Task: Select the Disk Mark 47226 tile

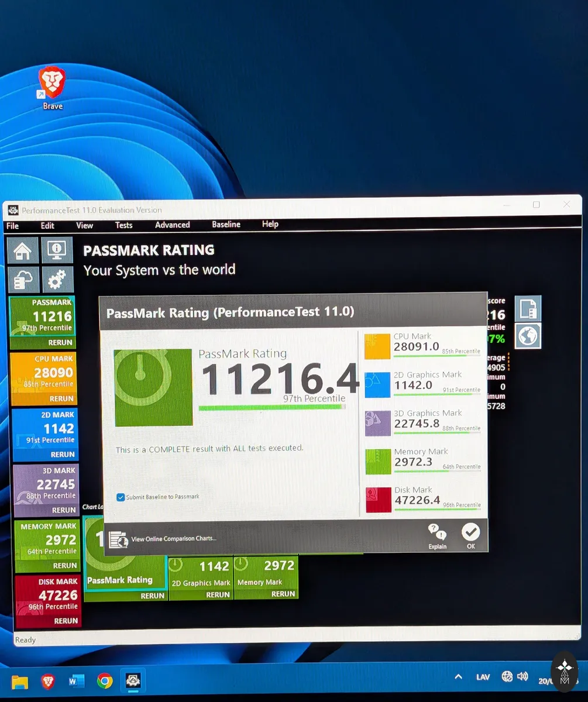Action: pos(47,595)
